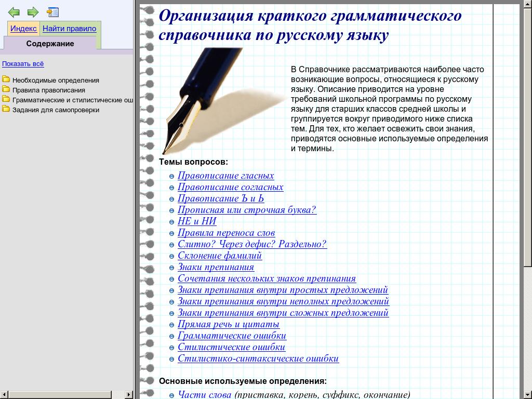Expand the Необходимые определения tree section
The height and width of the screenshot is (399, 532).
coord(56,80)
